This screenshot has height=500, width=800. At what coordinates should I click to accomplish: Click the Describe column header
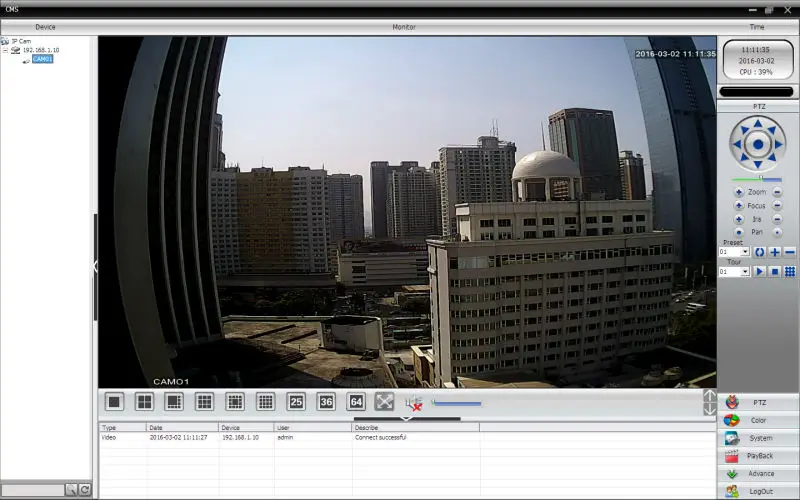pos(416,428)
